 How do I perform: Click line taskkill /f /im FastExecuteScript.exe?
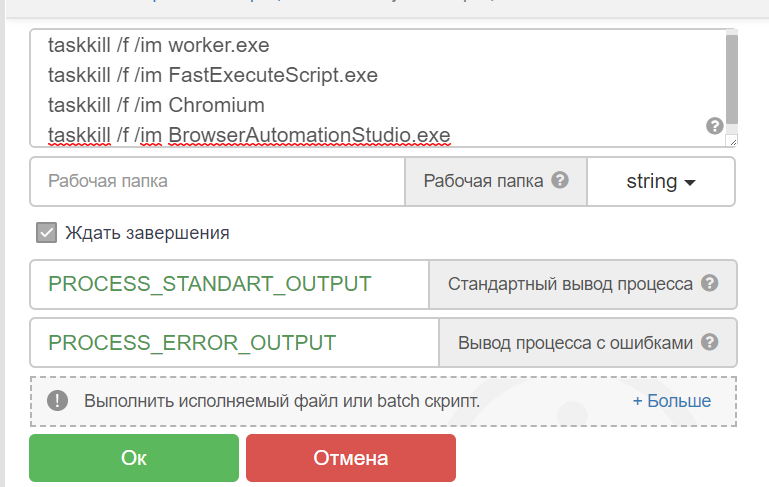[213, 76]
